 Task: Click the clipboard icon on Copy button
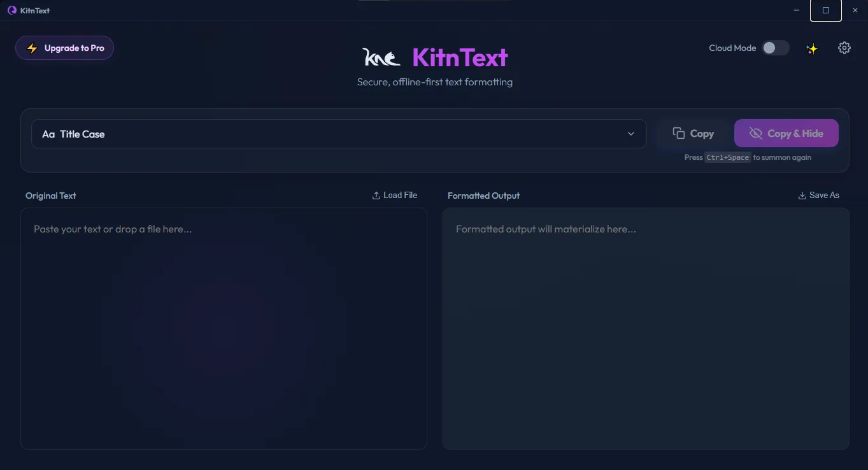pos(679,132)
